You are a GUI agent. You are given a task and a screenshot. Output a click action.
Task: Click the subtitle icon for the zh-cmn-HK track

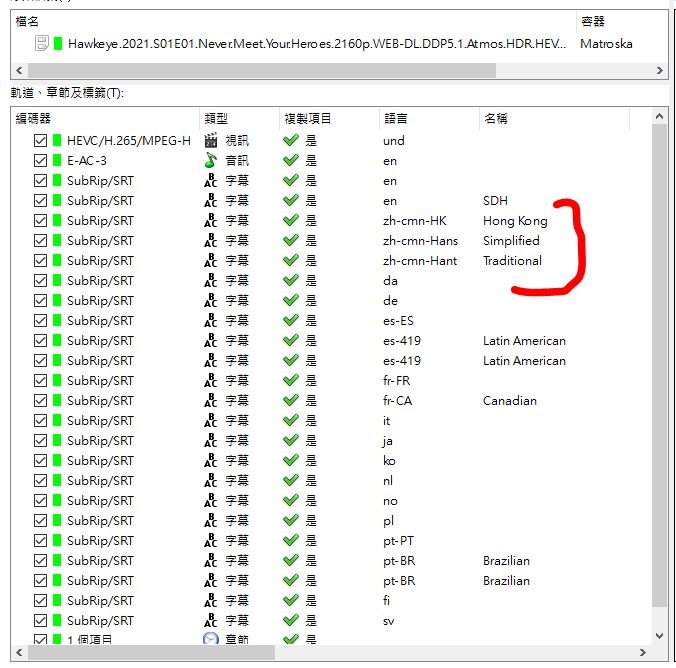pyautogui.click(x=210, y=220)
